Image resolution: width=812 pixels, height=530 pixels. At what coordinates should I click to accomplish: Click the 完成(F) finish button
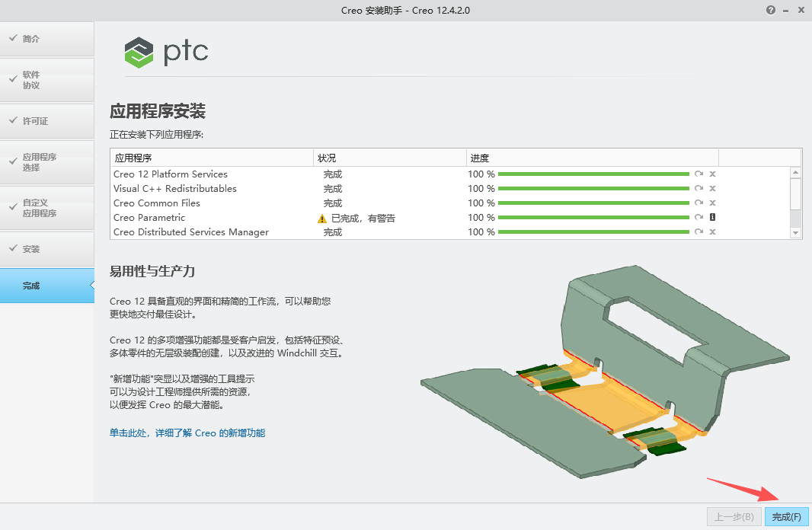click(786, 517)
